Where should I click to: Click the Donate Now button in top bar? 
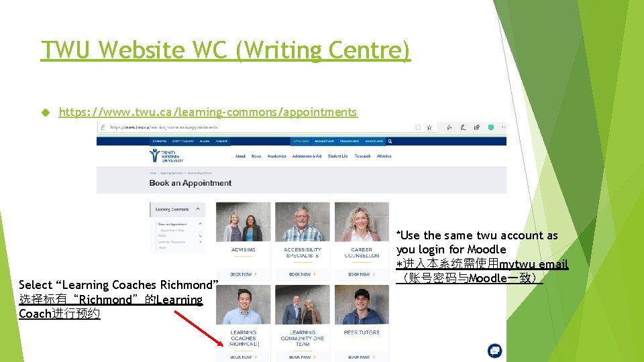click(374, 141)
